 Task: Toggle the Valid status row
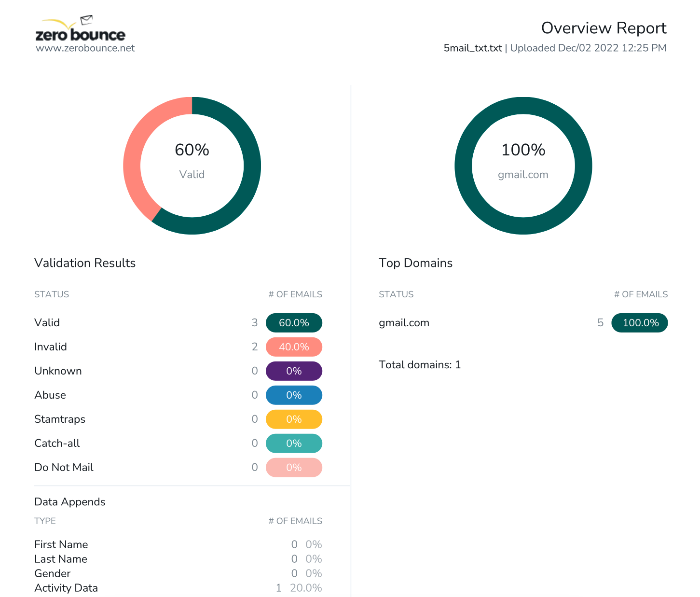click(x=47, y=322)
